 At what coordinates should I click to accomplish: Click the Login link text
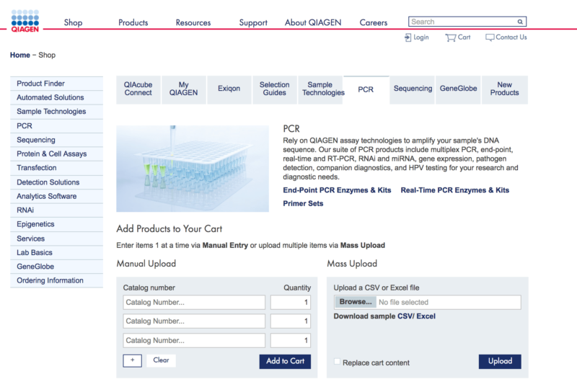[421, 37]
